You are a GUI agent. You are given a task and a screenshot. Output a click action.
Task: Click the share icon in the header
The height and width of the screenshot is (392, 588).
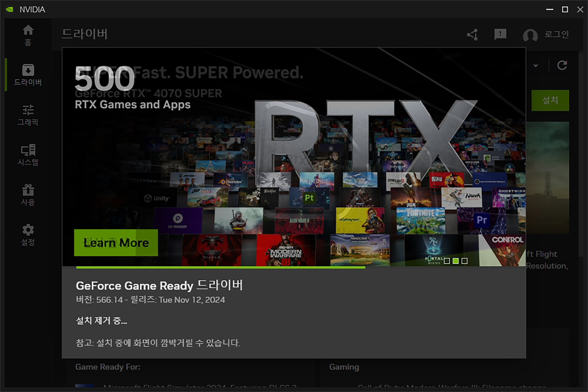click(472, 35)
